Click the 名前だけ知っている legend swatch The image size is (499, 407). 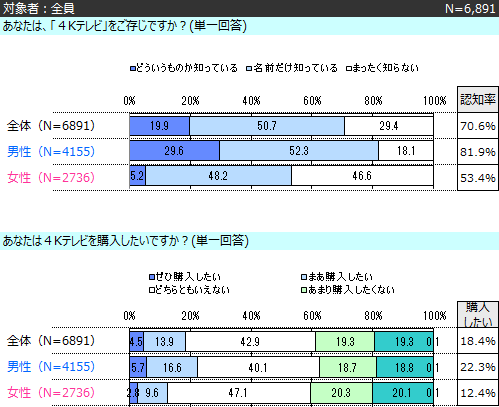(249, 69)
